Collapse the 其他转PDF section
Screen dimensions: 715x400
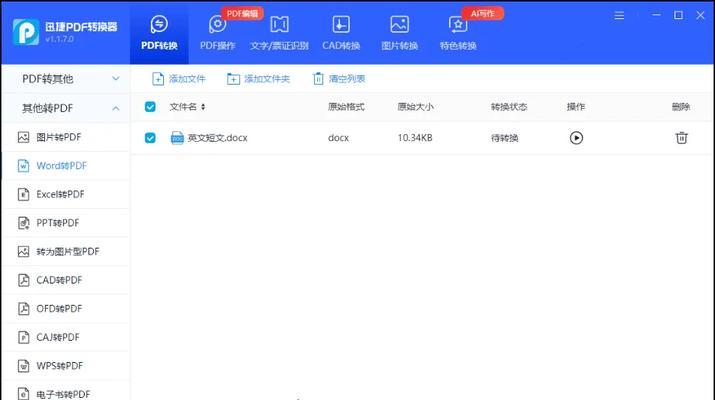point(66,108)
